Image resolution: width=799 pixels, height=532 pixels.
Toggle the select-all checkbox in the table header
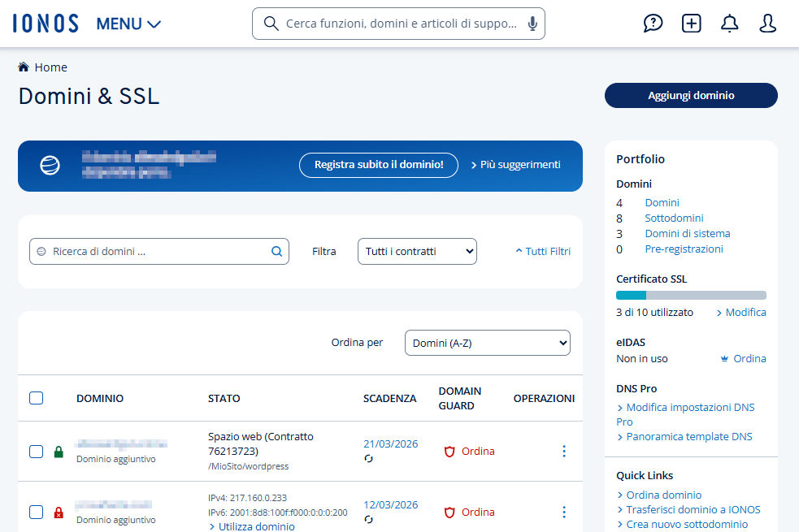(x=36, y=398)
